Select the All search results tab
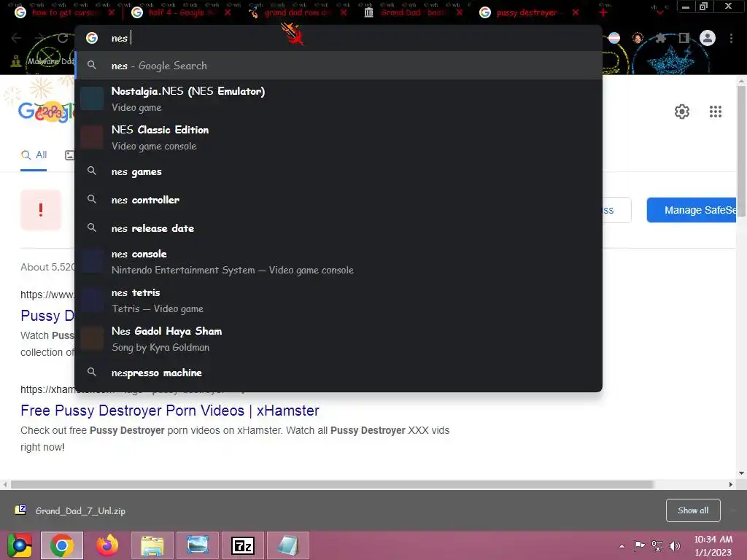The width and height of the screenshot is (747, 560). 34,155
